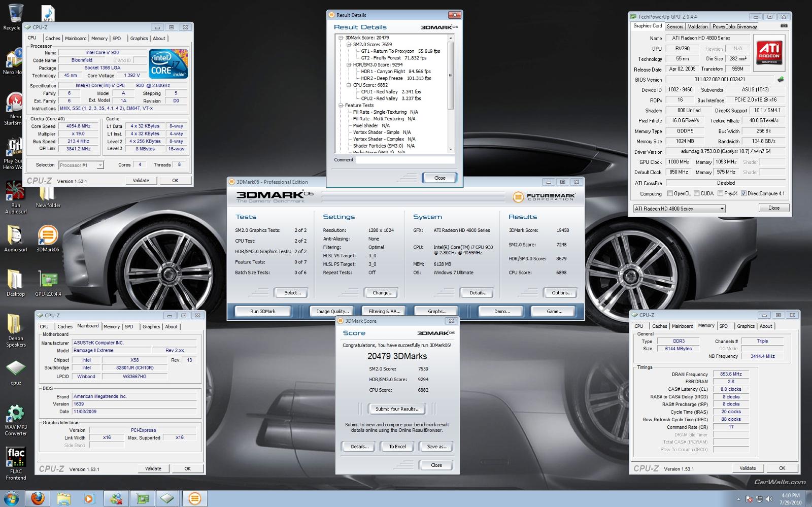This screenshot has width=812, height=507.
Task: Open Windows Media Player from taskbar
Action: [90, 498]
